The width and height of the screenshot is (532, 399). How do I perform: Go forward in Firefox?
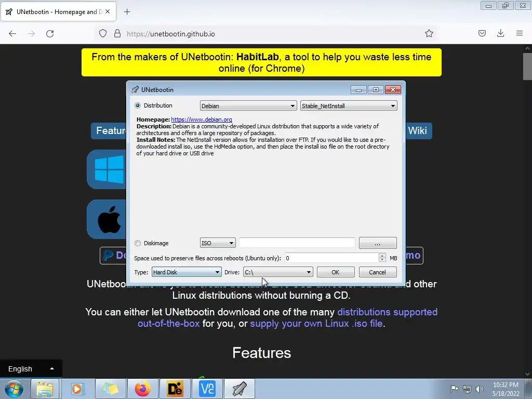point(31,34)
